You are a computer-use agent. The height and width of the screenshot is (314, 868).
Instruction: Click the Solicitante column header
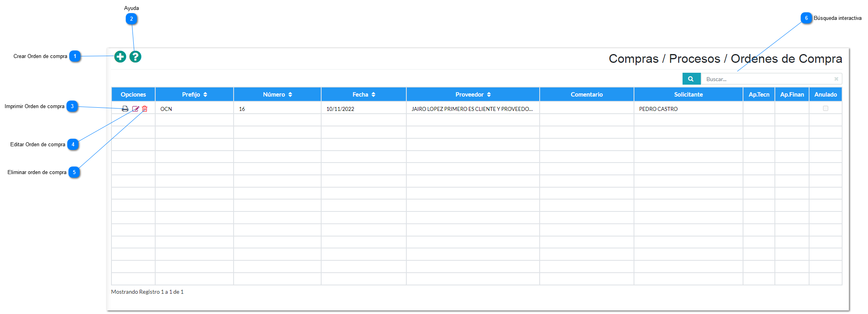click(688, 95)
